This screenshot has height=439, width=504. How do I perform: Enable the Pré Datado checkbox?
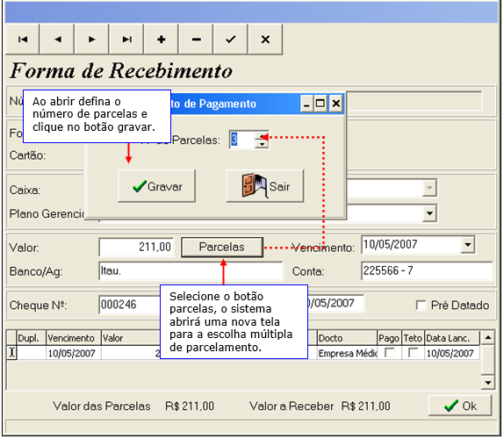[x=421, y=305]
